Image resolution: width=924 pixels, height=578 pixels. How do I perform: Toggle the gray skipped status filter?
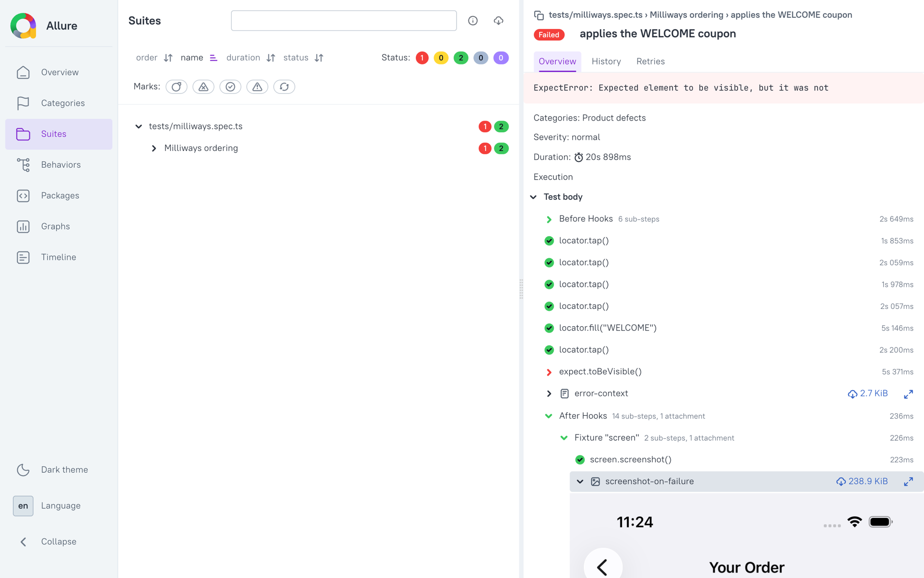tap(481, 58)
